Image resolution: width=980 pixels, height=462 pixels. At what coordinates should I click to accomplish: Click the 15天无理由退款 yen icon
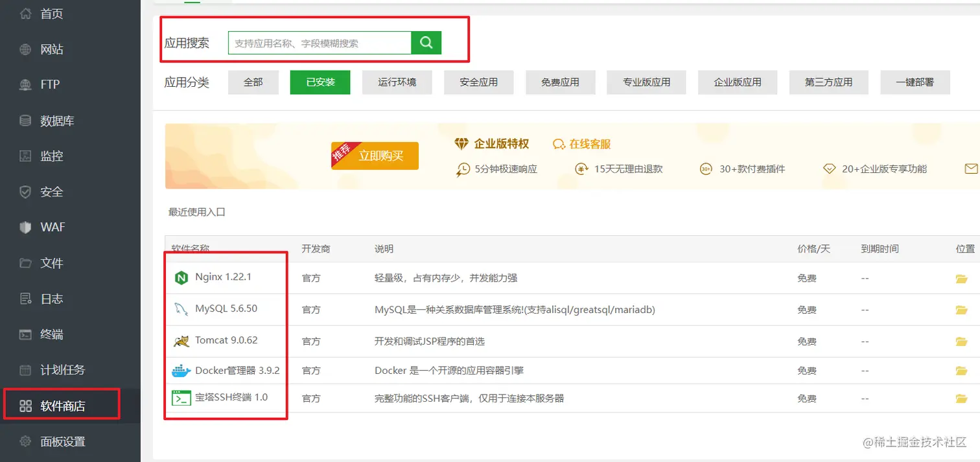pos(581,169)
